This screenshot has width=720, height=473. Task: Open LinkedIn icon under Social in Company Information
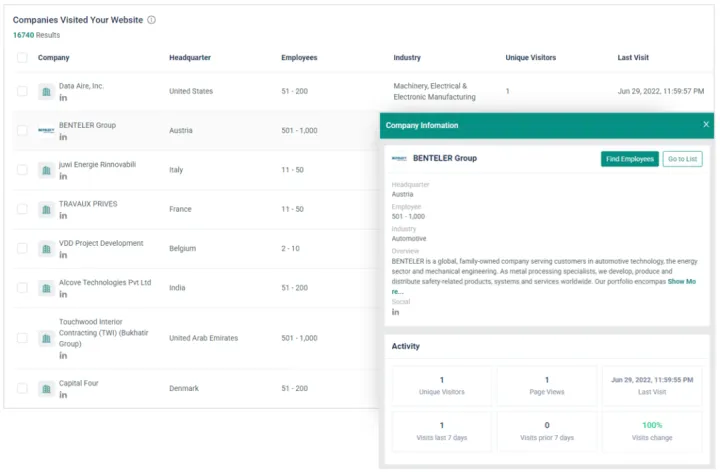(x=395, y=312)
